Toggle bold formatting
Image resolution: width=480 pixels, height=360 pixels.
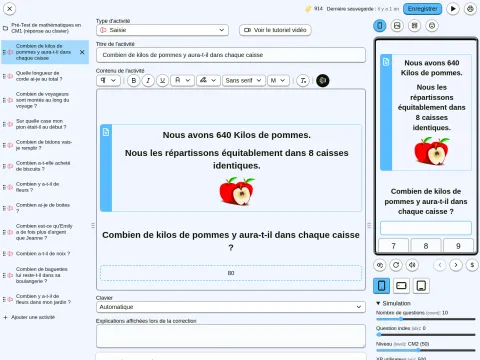[134, 80]
